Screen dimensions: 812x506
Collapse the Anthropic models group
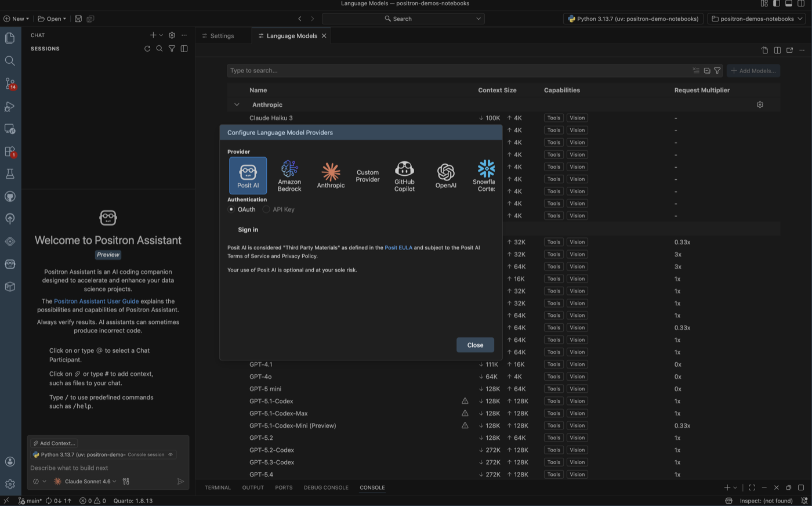coord(237,105)
